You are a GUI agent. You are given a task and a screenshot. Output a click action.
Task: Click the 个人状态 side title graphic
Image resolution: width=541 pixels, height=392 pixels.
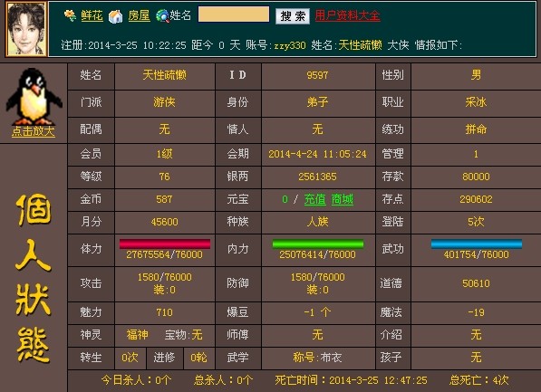coord(34,278)
